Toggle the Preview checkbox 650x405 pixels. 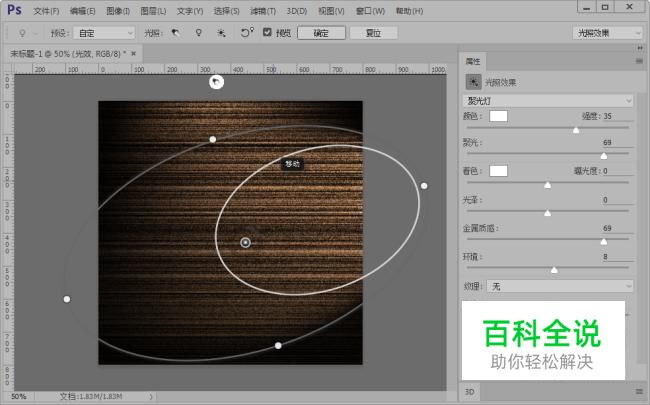point(267,32)
